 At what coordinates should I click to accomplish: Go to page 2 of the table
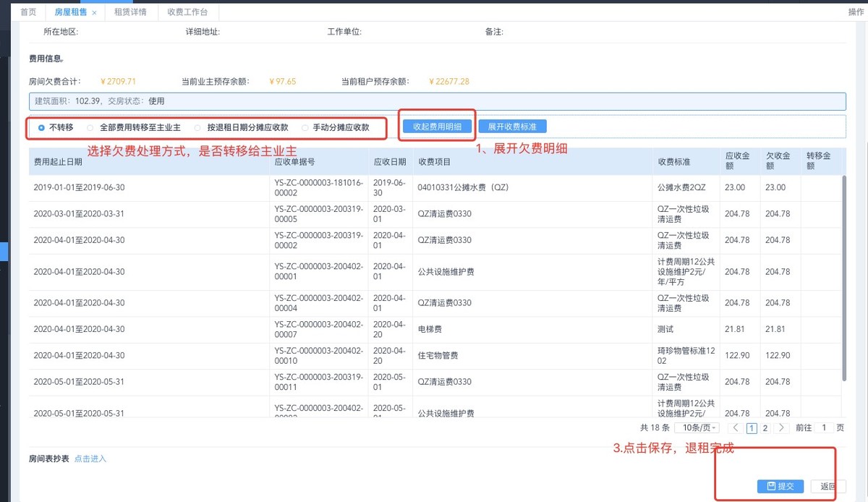click(765, 427)
